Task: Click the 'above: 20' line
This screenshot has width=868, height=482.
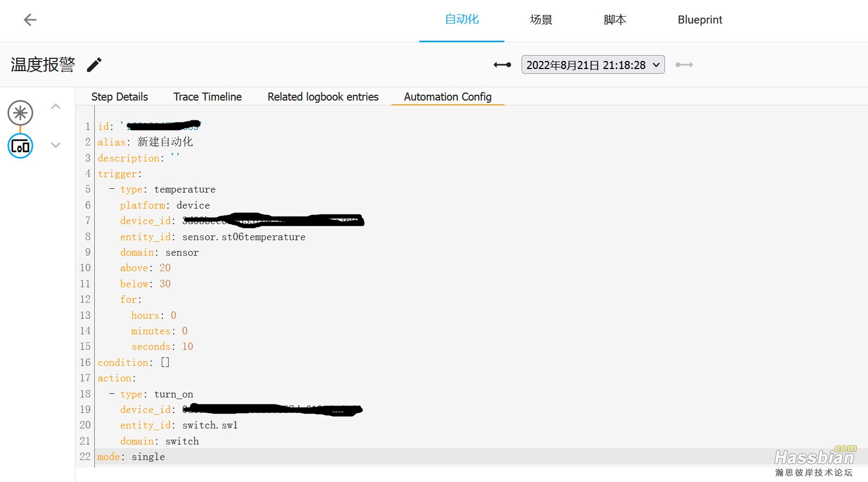Action: (x=145, y=268)
